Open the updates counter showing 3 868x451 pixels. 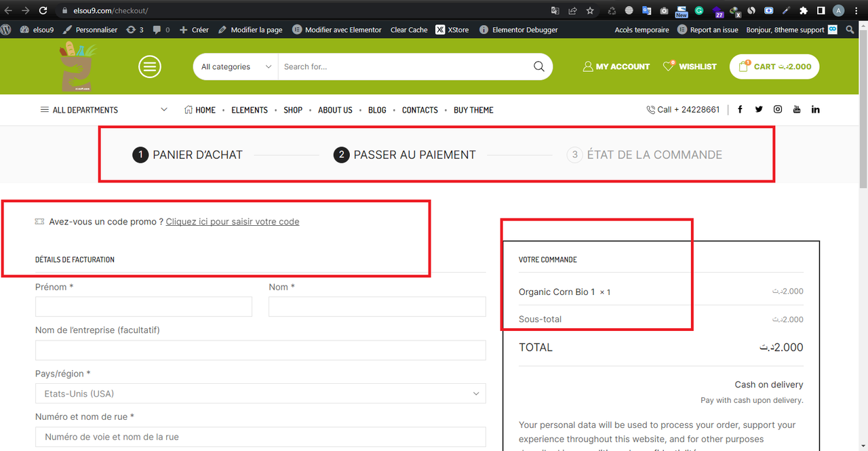click(x=134, y=30)
